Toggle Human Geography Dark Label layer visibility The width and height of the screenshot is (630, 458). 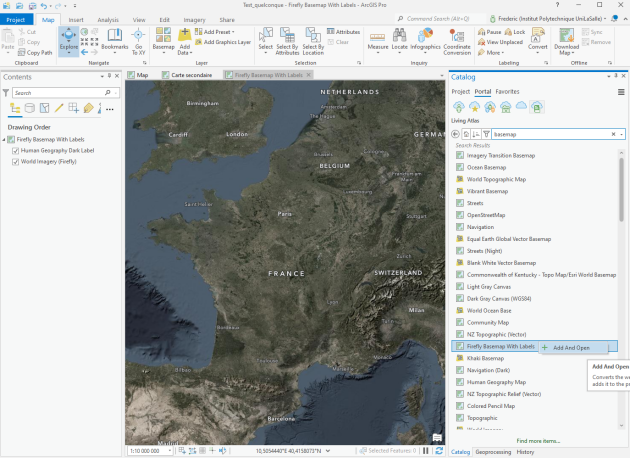tap(16, 151)
